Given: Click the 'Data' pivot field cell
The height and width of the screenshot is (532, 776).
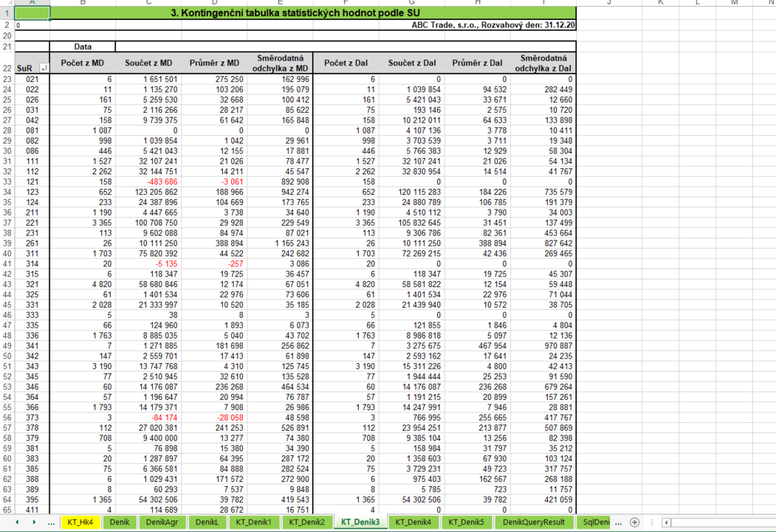Looking at the screenshot, I should click(x=82, y=47).
